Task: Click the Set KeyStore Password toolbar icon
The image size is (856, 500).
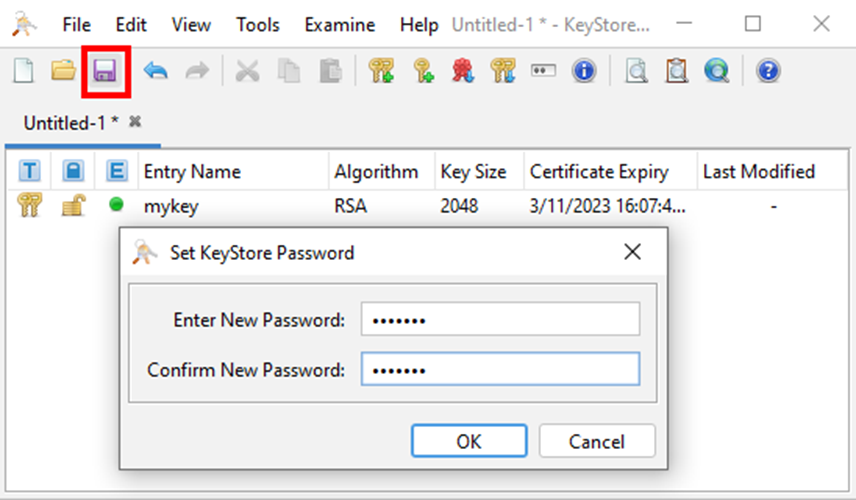Action: (x=543, y=71)
